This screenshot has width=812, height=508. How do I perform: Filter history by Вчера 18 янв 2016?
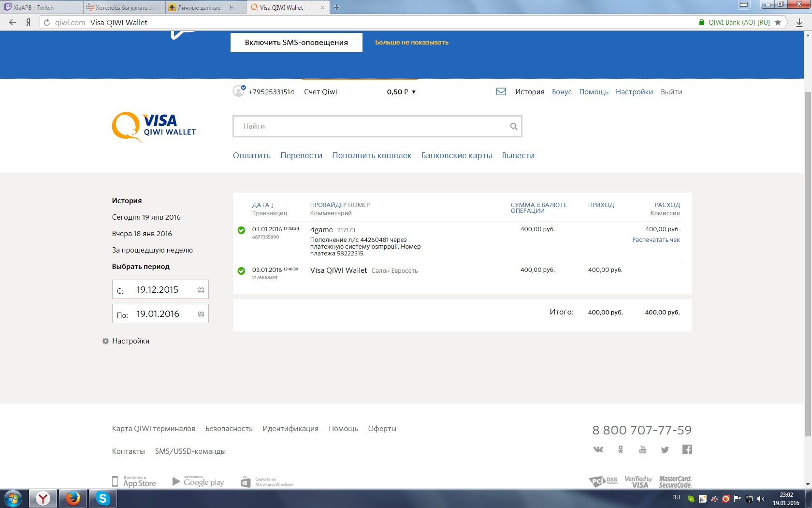tap(142, 234)
